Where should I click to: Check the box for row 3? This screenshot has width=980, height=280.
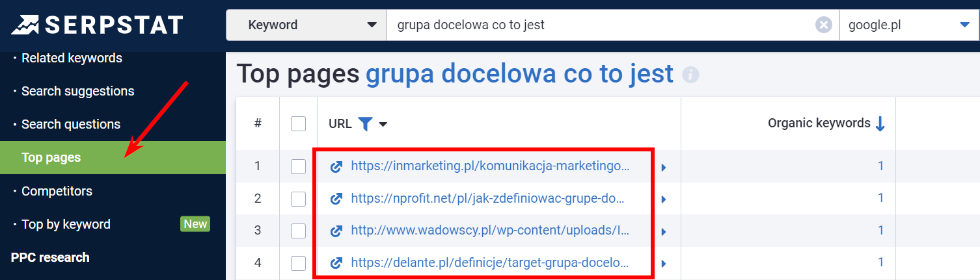pos(298,231)
